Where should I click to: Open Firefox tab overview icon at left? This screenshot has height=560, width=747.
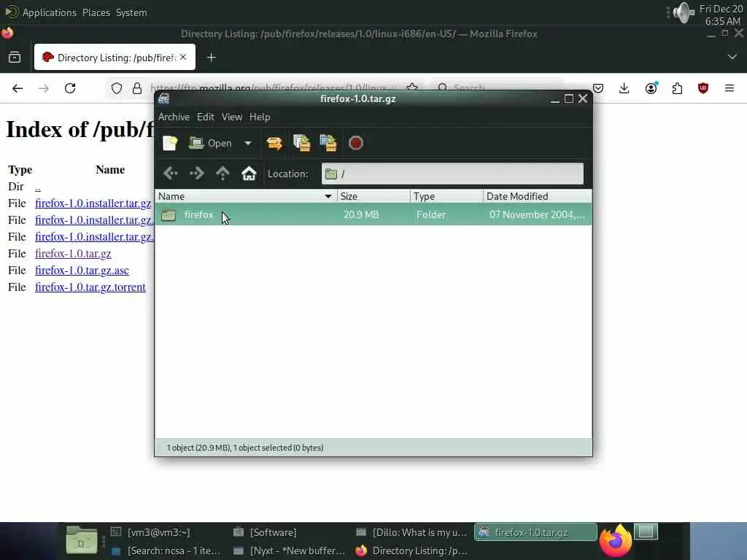point(15,57)
